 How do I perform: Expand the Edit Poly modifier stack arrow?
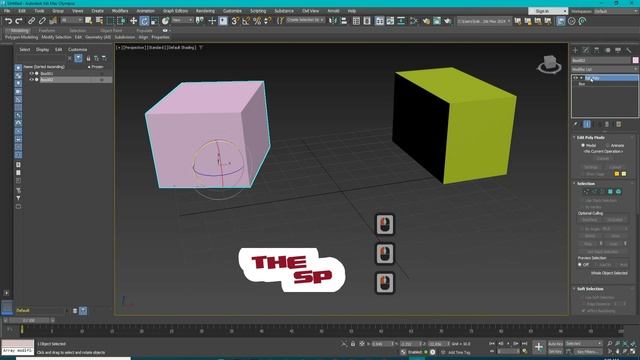point(581,78)
